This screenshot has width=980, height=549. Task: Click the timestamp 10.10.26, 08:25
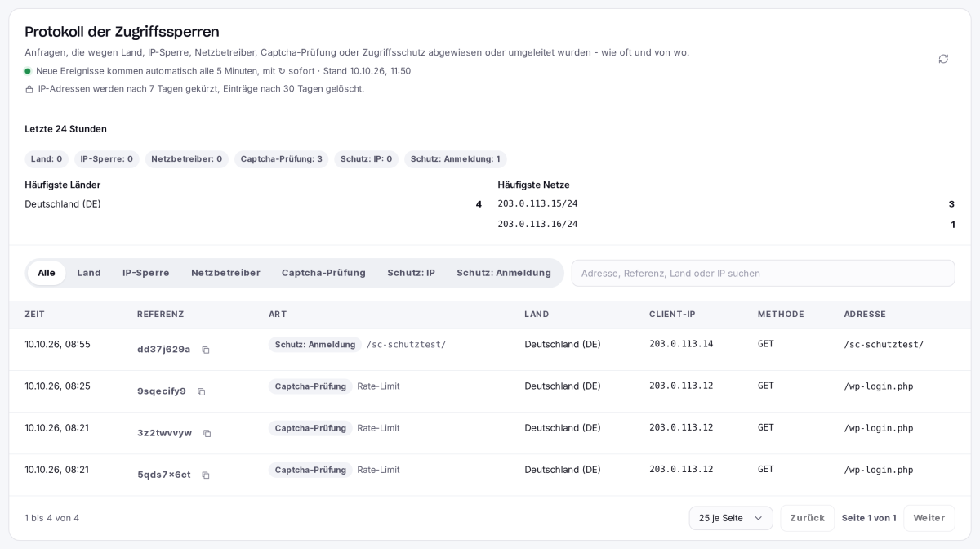tap(57, 386)
